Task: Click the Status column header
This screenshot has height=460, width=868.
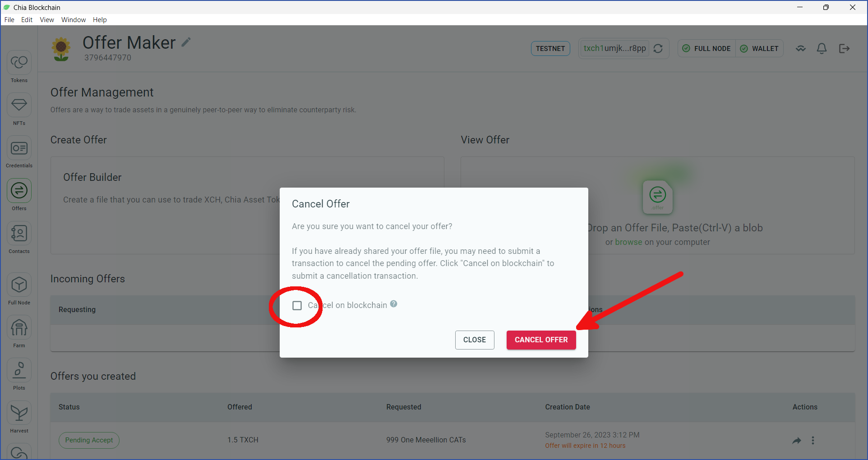Action: 69,407
